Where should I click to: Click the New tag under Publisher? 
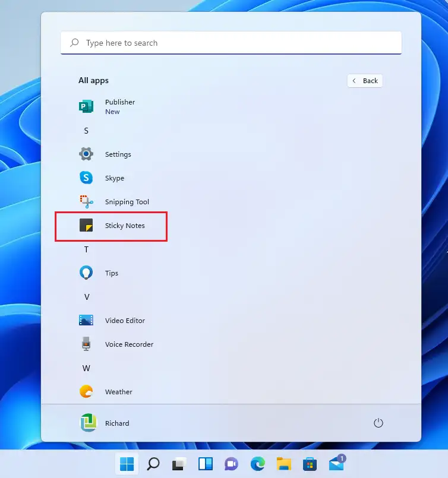pos(112,112)
